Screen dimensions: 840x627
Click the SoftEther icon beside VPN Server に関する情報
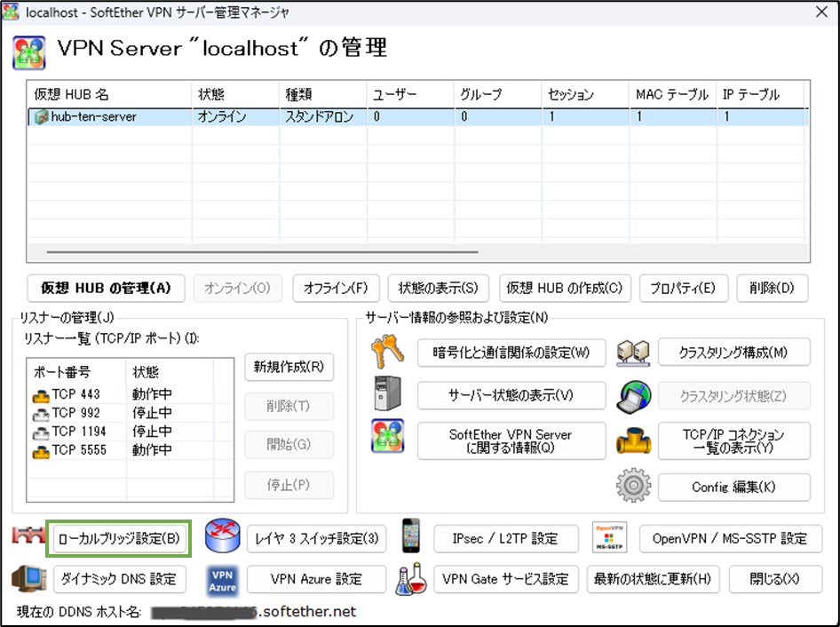pos(387,436)
